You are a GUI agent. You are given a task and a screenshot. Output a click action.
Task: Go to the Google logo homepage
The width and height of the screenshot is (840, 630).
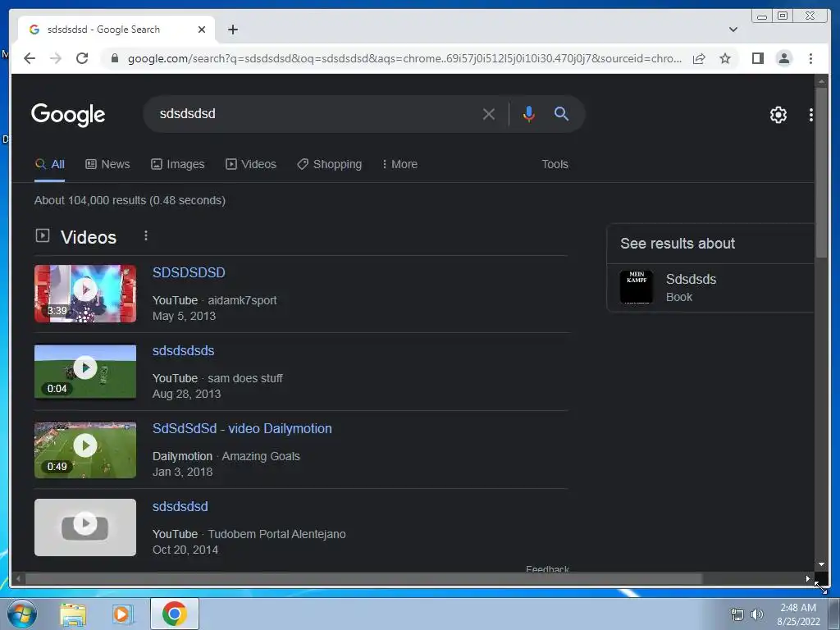point(68,115)
